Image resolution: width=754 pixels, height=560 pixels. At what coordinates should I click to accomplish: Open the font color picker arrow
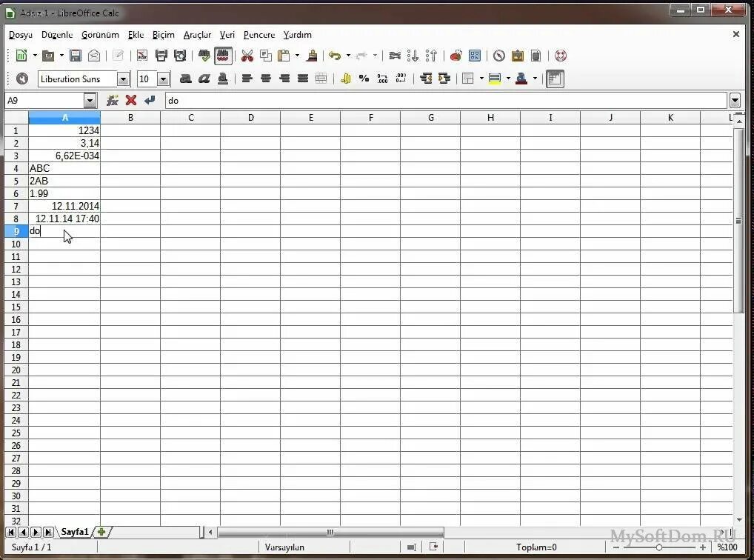pos(536,79)
